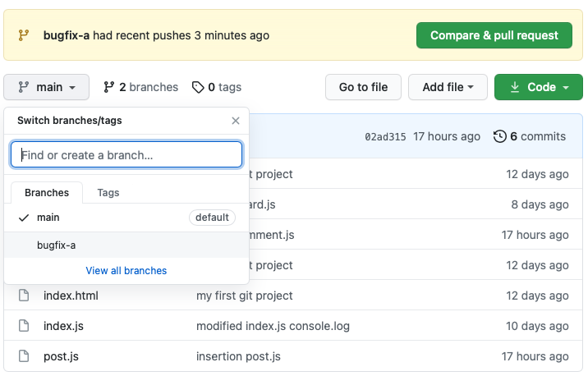The width and height of the screenshot is (588, 376).
Task: Close the Switch branches/tags popup
Action: [236, 121]
